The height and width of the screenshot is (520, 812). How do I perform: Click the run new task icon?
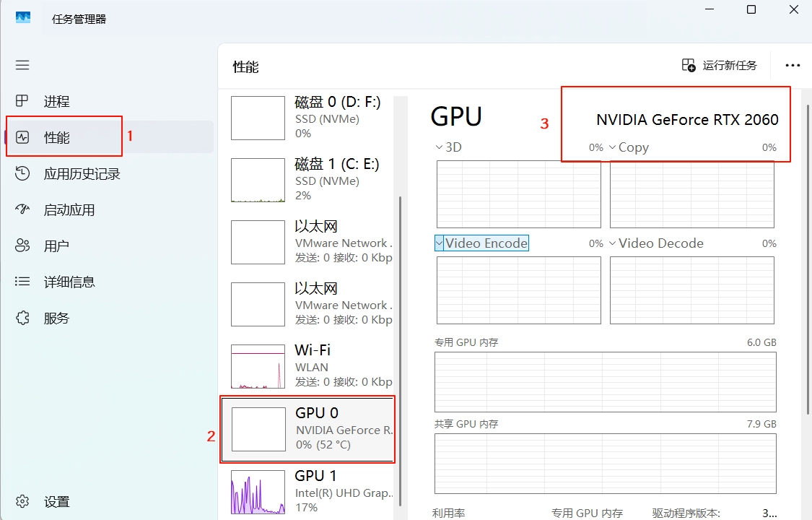689,65
